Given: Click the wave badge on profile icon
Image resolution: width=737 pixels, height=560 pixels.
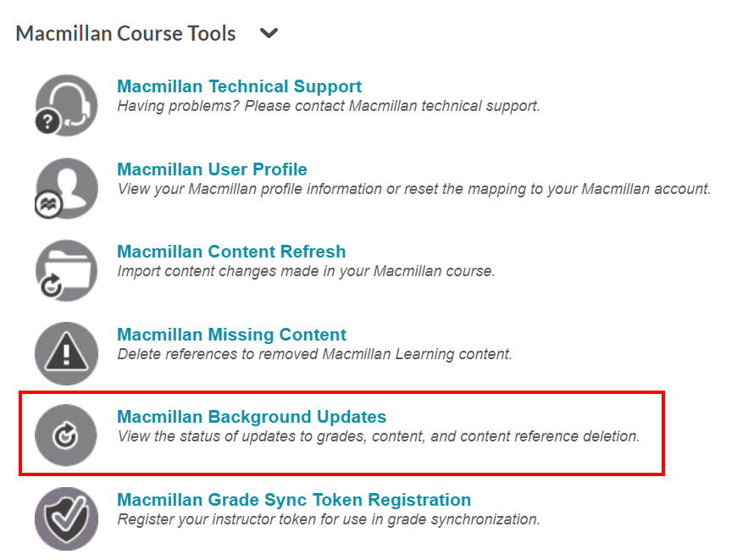Looking at the screenshot, I should coord(50,205).
